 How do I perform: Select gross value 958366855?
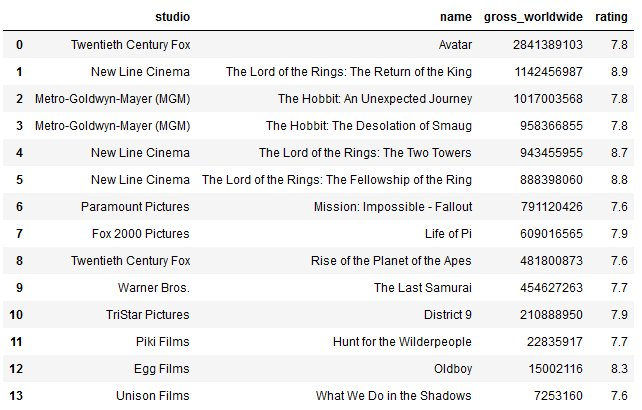[551, 126]
